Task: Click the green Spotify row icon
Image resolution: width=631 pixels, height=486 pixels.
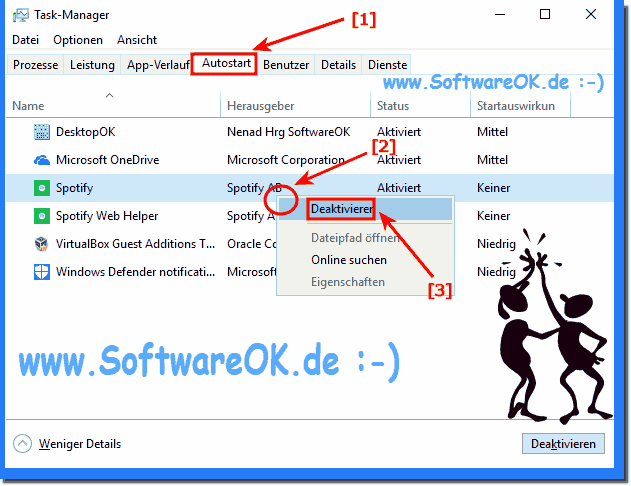Action: tap(42, 188)
